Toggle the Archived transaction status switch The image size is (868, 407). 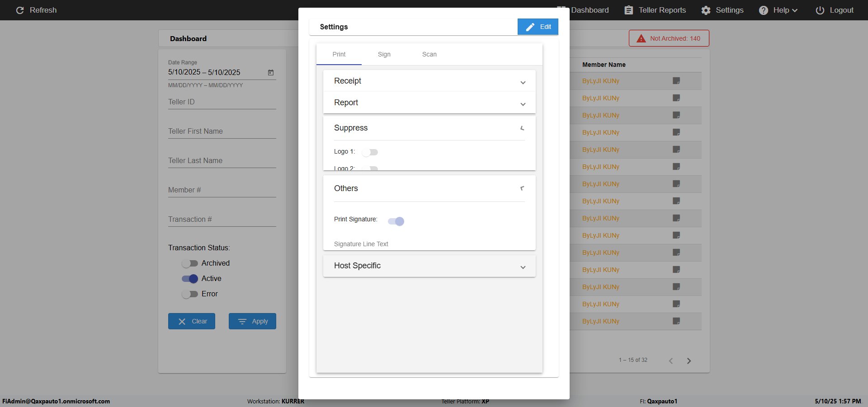(190, 263)
